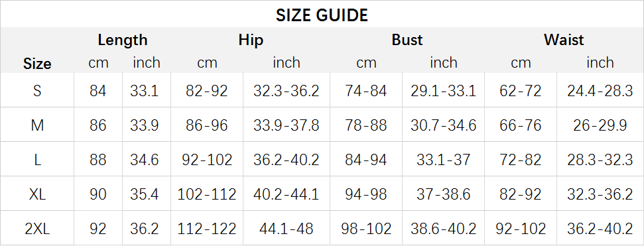Screen dimensions: 644x246
Task: Select the 33.9-37.8 hip inch cell
Action: [x=287, y=125]
